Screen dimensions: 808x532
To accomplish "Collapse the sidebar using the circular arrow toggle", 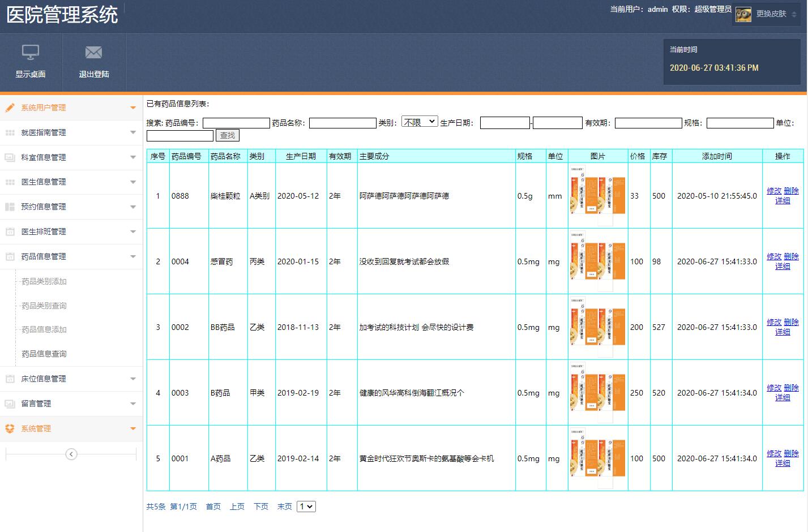I will pos(71,454).
